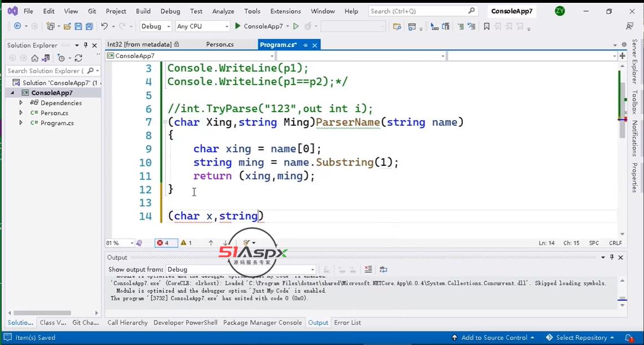644x345 pixels.
Task: Click the Home icon in Solution Explorer
Action: [35, 58]
